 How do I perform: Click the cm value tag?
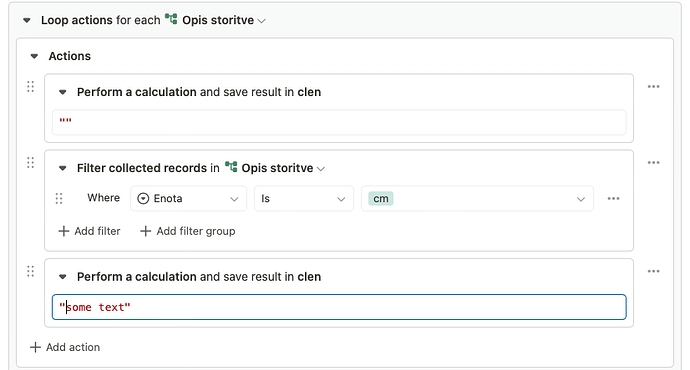click(381, 199)
